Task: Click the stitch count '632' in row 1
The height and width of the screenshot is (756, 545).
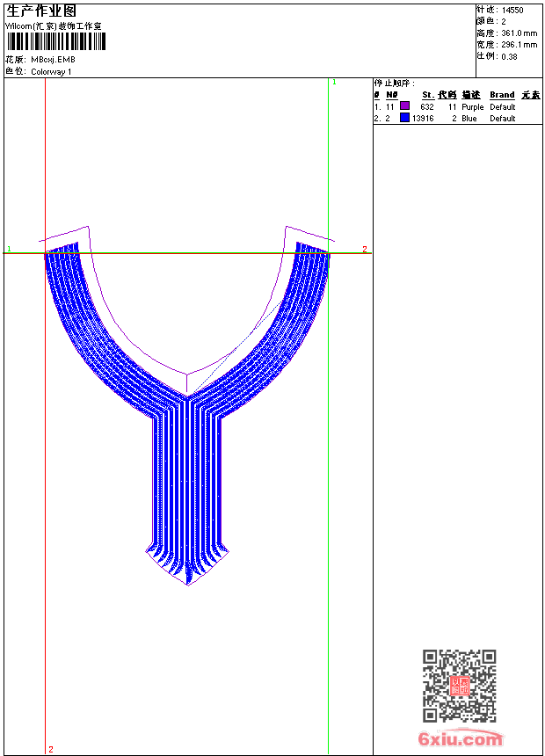Action: pos(427,107)
